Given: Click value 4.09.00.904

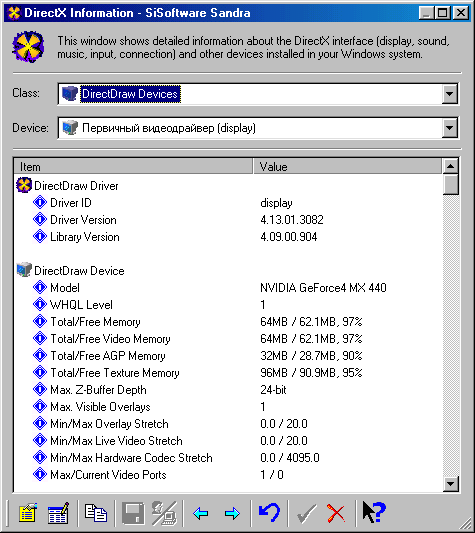Looking at the screenshot, I should point(289,237).
